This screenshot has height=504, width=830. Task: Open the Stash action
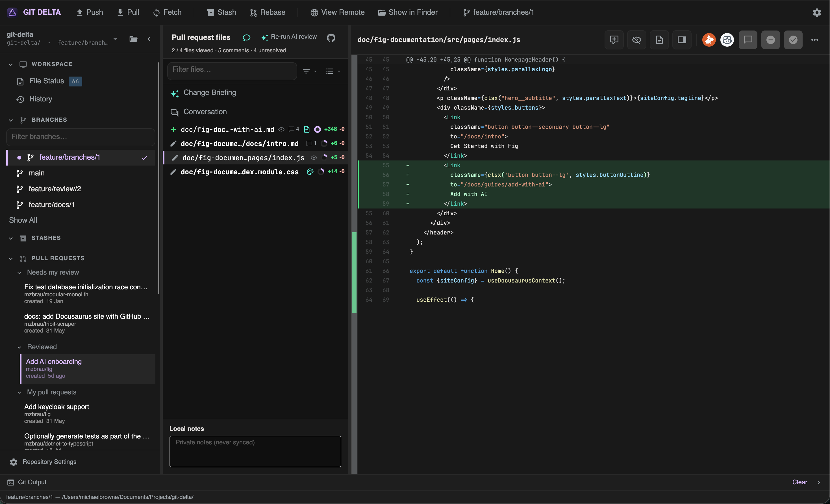click(221, 12)
